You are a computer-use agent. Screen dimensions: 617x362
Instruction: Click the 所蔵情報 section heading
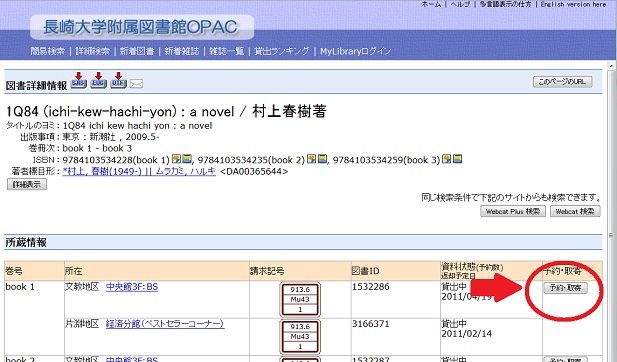(26, 242)
